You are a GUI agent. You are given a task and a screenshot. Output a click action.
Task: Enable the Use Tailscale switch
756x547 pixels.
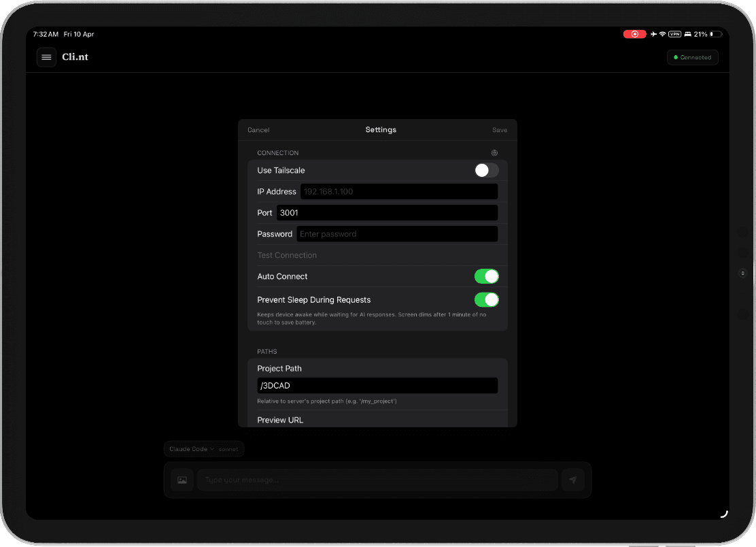486,170
